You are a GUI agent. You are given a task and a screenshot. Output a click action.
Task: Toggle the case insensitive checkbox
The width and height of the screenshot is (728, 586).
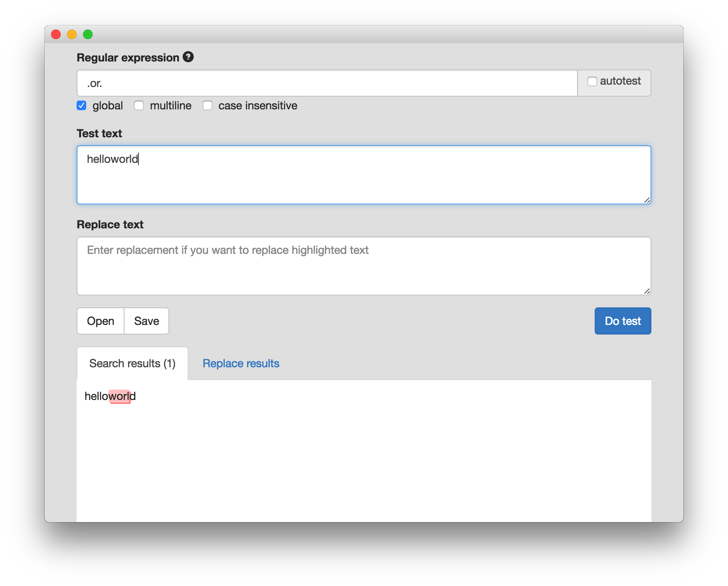click(208, 106)
